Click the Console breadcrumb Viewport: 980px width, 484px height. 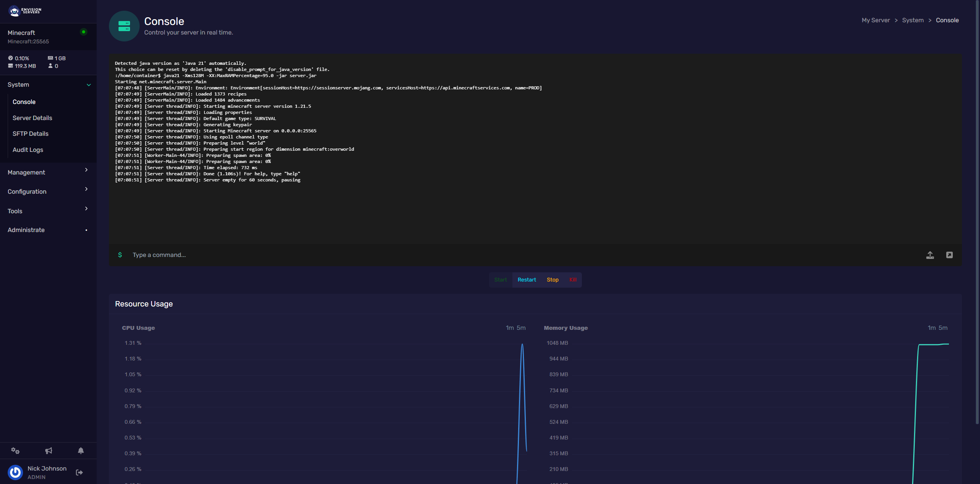[x=947, y=20]
